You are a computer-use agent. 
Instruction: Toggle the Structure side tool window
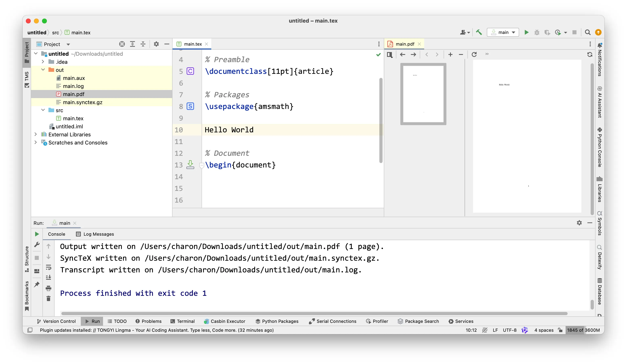click(x=27, y=259)
